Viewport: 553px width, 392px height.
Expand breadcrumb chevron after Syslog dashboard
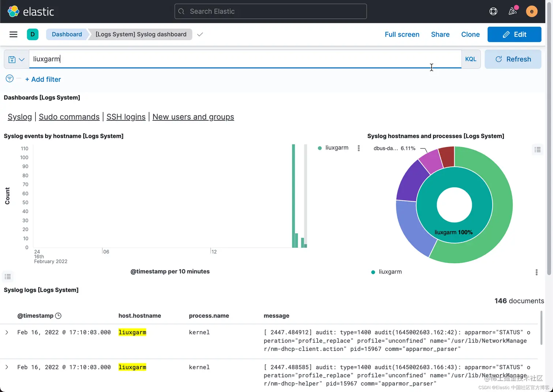(x=200, y=34)
